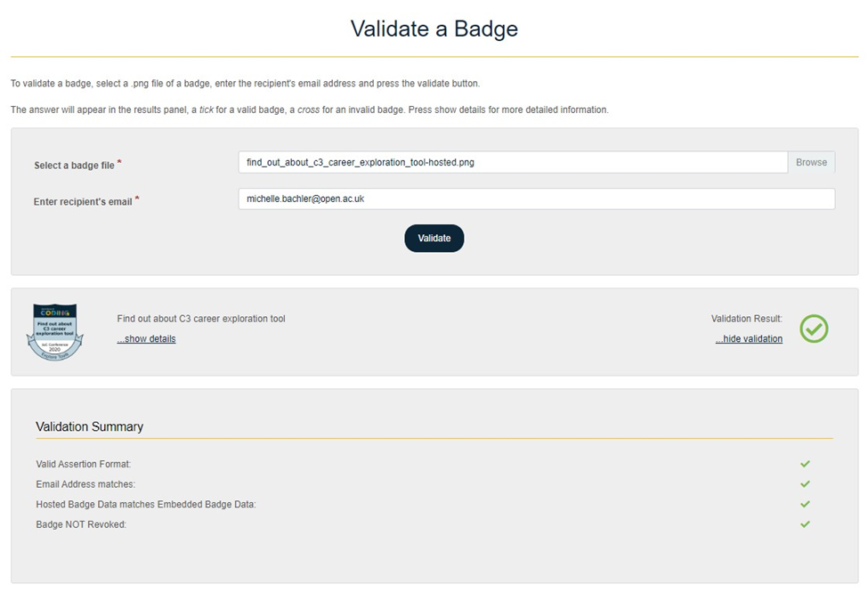Select the recipient email input field
Viewport: 868px width, 592px height.
[x=536, y=198]
